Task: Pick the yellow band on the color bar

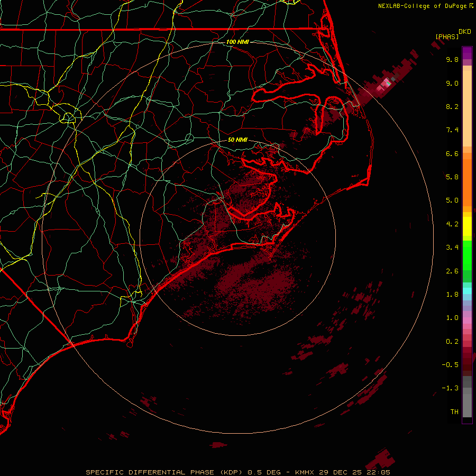Action: [x=467, y=226]
